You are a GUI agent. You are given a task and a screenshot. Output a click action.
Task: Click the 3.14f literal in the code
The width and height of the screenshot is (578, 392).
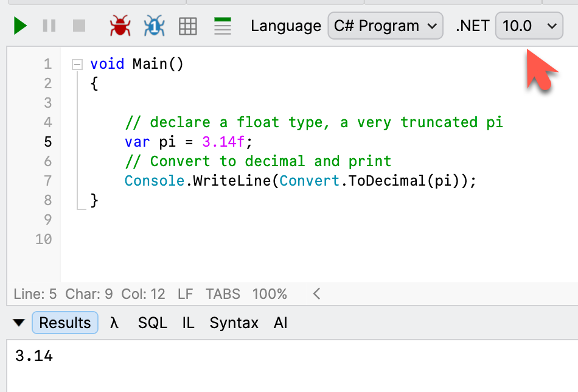[x=223, y=142]
